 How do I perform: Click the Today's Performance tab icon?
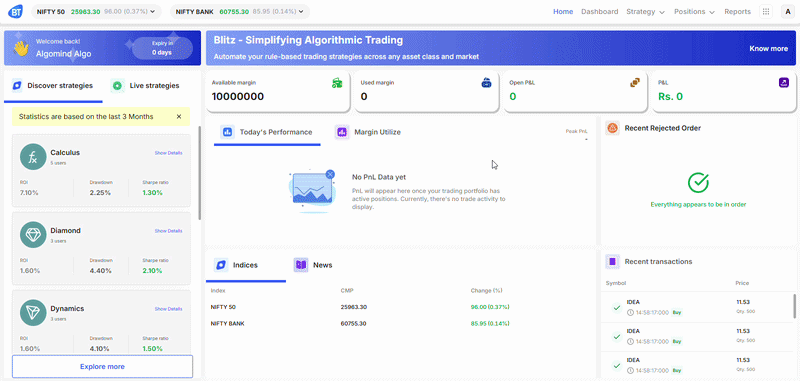228,132
